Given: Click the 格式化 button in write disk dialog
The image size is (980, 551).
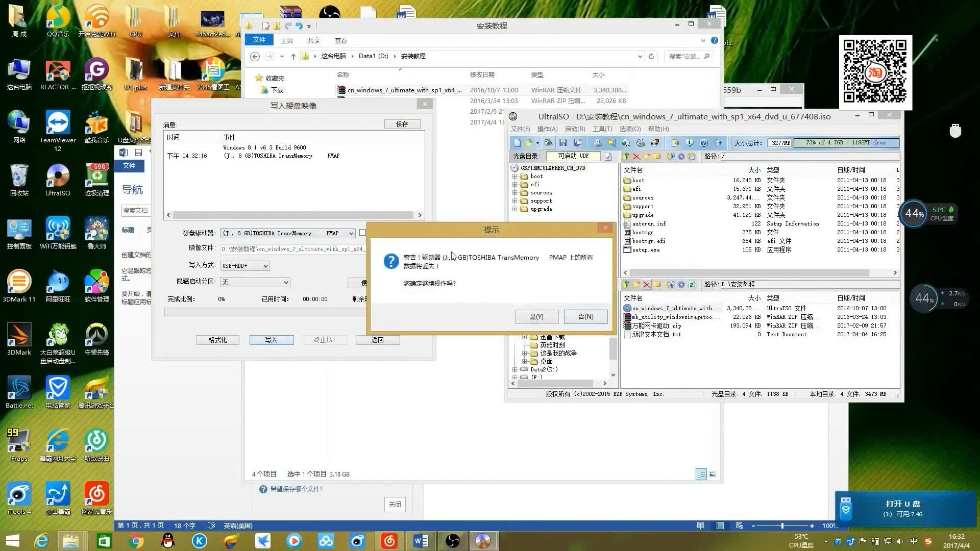Looking at the screenshot, I should 217,340.
